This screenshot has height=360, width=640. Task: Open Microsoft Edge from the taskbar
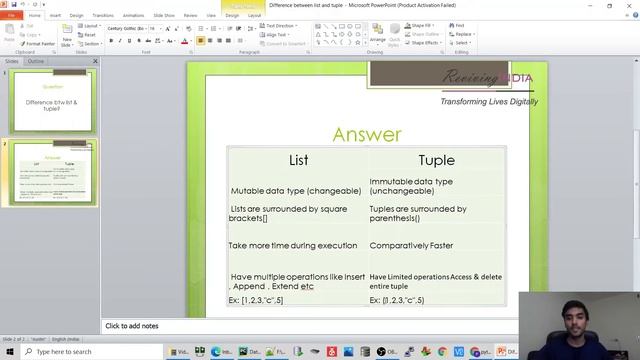(216, 351)
